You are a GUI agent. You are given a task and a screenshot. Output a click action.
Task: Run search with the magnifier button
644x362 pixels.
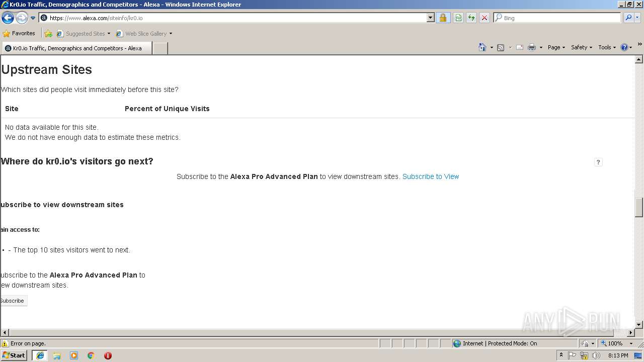point(628,18)
